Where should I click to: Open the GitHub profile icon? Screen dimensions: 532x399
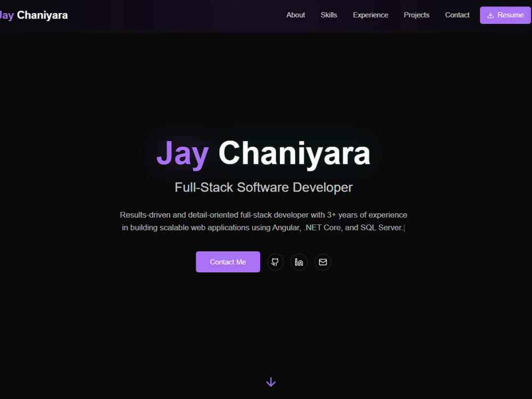pos(275,262)
